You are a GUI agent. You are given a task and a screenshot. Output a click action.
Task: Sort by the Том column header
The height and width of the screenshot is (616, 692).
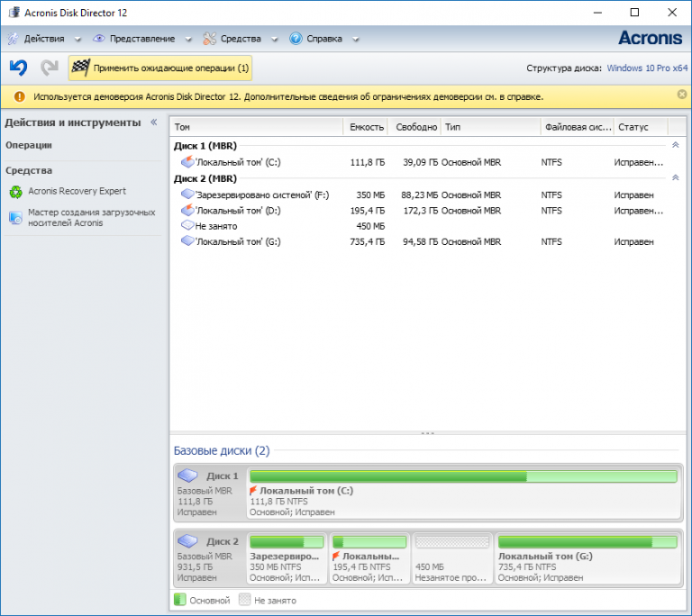tap(256, 127)
